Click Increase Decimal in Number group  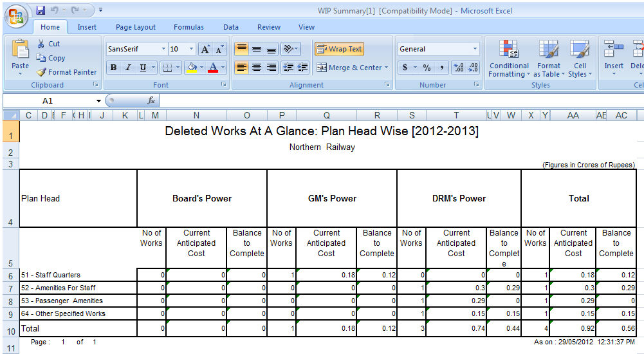[x=459, y=68]
